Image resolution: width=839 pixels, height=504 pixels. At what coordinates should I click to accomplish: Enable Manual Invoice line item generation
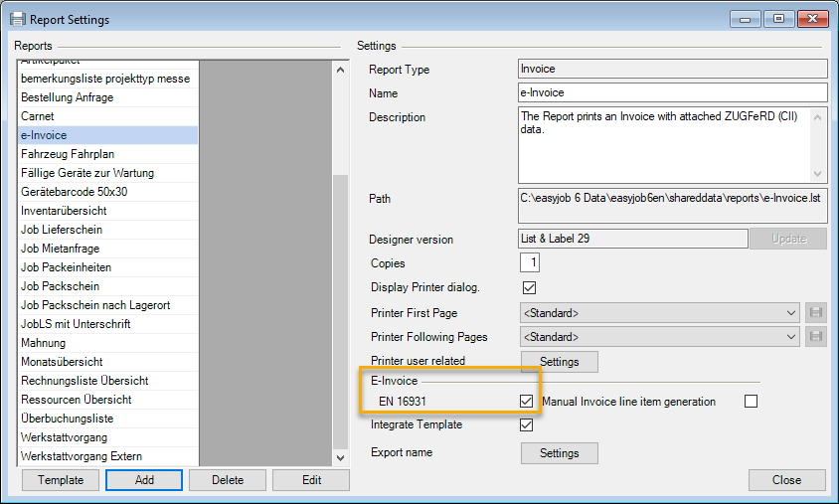[x=751, y=402]
